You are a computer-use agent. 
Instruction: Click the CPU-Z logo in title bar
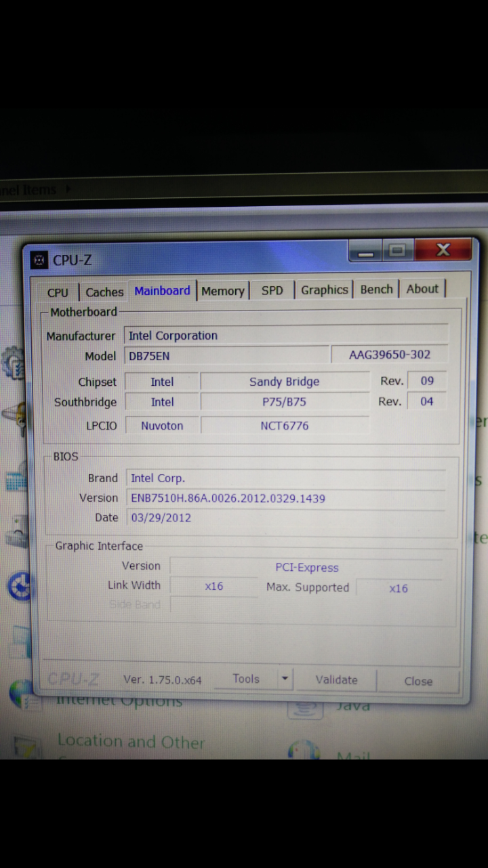coord(40,260)
